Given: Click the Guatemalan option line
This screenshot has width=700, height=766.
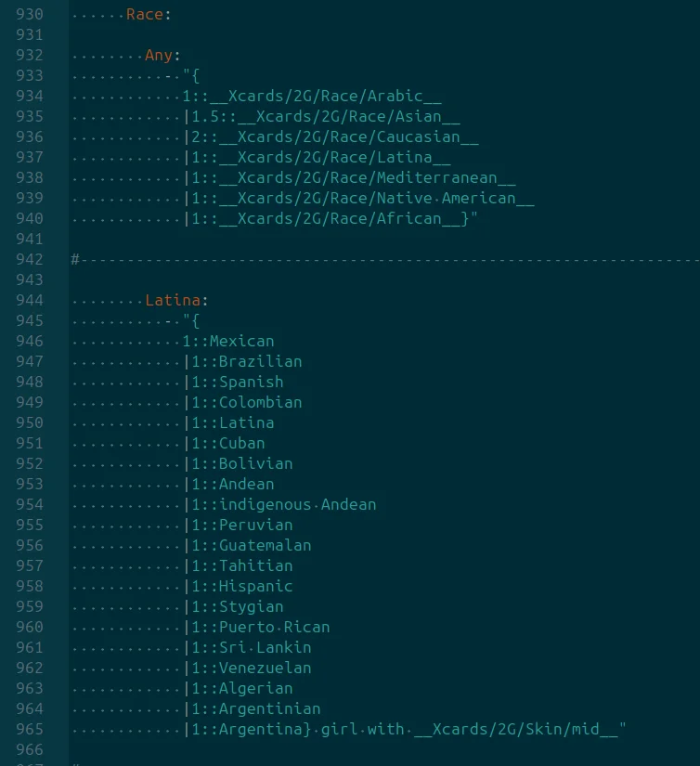Looking at the screenshot, I should pyautogui.click(x=248, y=546).
